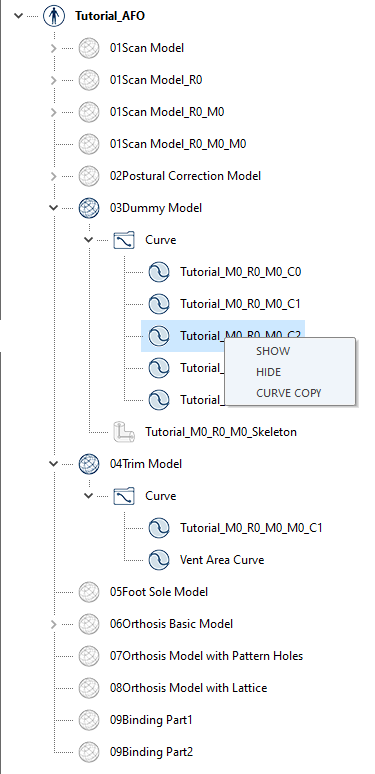Viewport: 375px width, 774px height.
Task: Select CURVE COPY in the context menu
Action: (x=289, y=393)
